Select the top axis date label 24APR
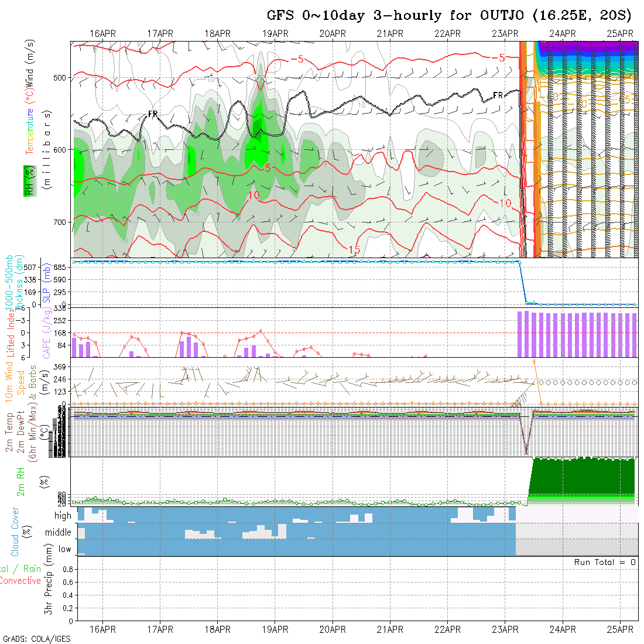The height and width of the screenshot is (644, 644). 563,34
